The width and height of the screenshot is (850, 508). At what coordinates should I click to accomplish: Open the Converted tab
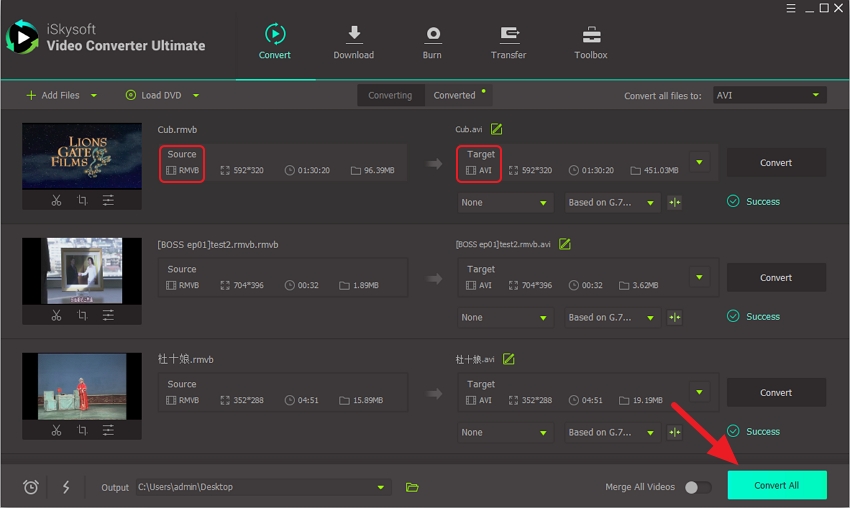(455, 95)
